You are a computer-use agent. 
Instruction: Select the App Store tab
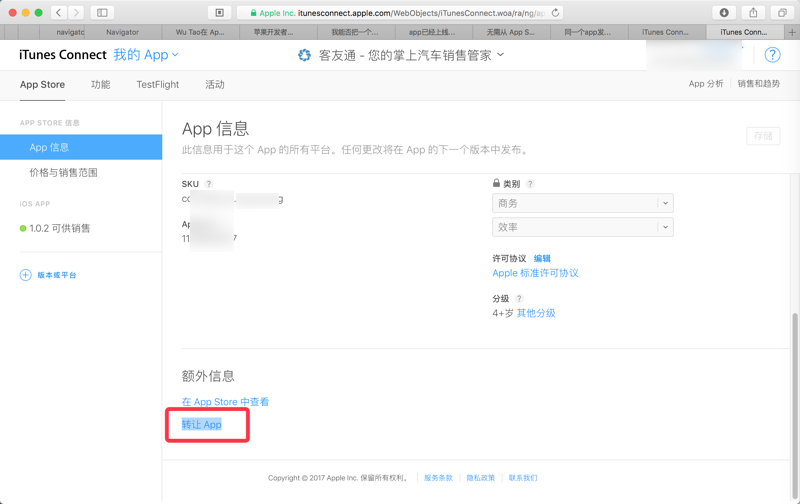click(x=42, y=85)
